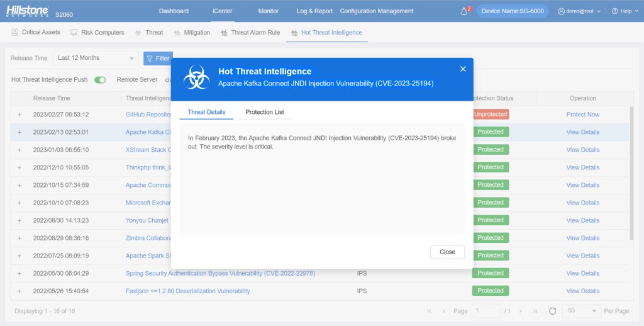Open the Log & Report menu

[x=314, y=11]
